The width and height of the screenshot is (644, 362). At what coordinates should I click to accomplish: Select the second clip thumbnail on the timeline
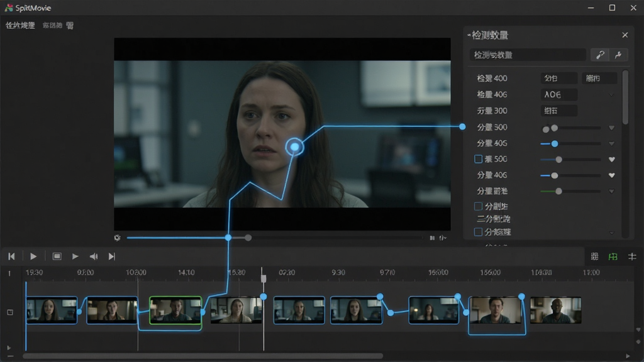[112, 310]
